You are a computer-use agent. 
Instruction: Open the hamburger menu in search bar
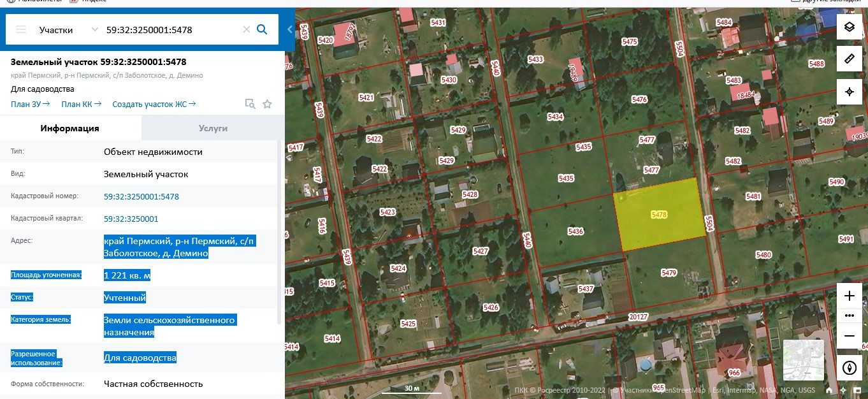pyautogui.click(x=21, y=29)
